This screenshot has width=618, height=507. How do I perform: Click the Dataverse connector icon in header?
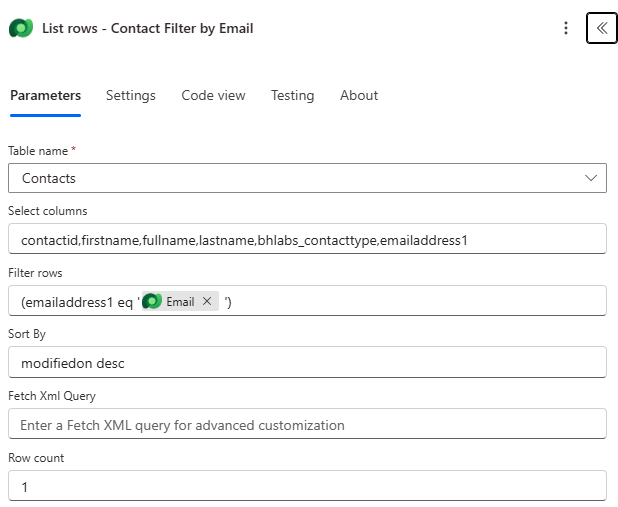[21, 28]
